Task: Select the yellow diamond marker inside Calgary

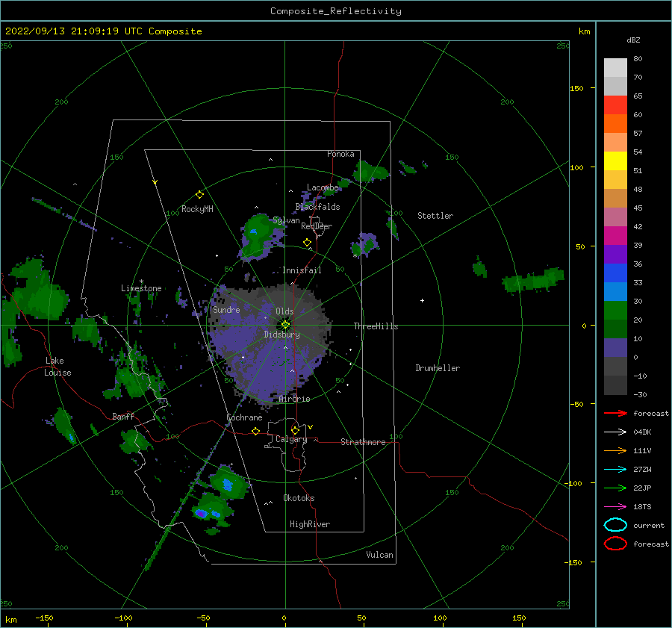Action: (295, 430)
